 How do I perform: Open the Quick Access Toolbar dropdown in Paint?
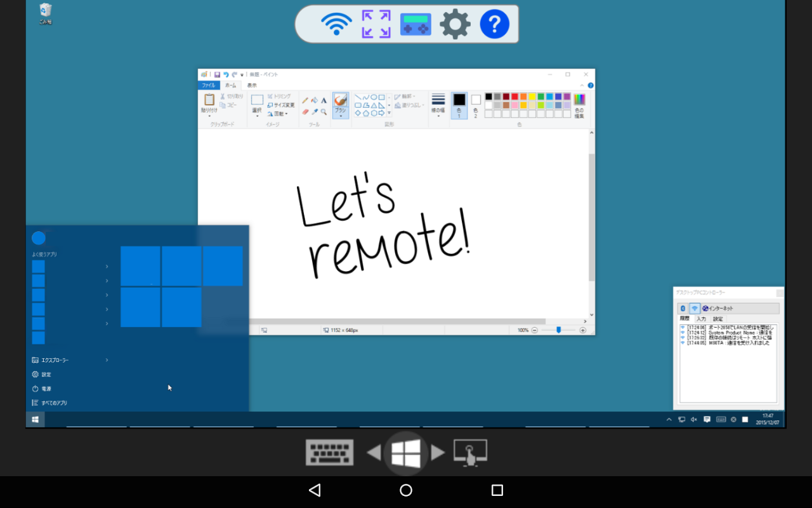[242, 75]
